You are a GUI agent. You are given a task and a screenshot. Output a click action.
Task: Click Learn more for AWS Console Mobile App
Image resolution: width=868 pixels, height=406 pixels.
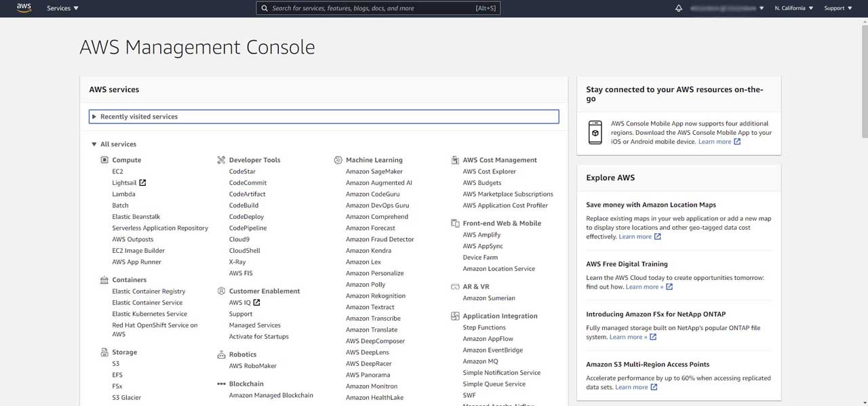(715, 142)
